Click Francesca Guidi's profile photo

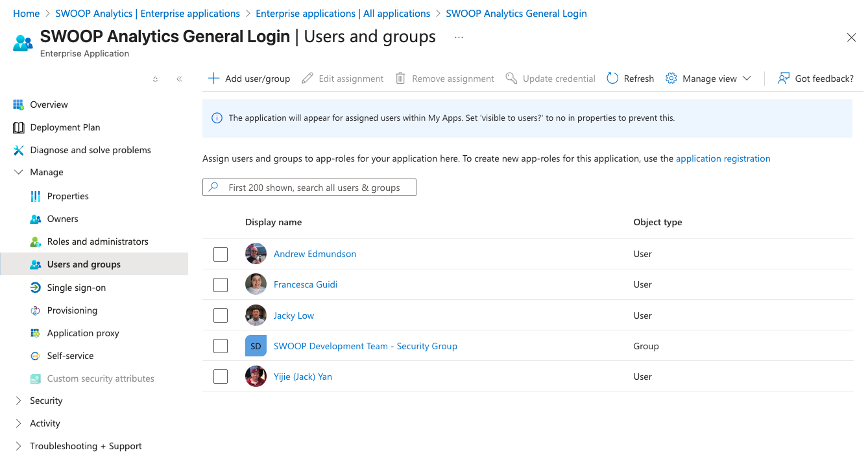256,284
